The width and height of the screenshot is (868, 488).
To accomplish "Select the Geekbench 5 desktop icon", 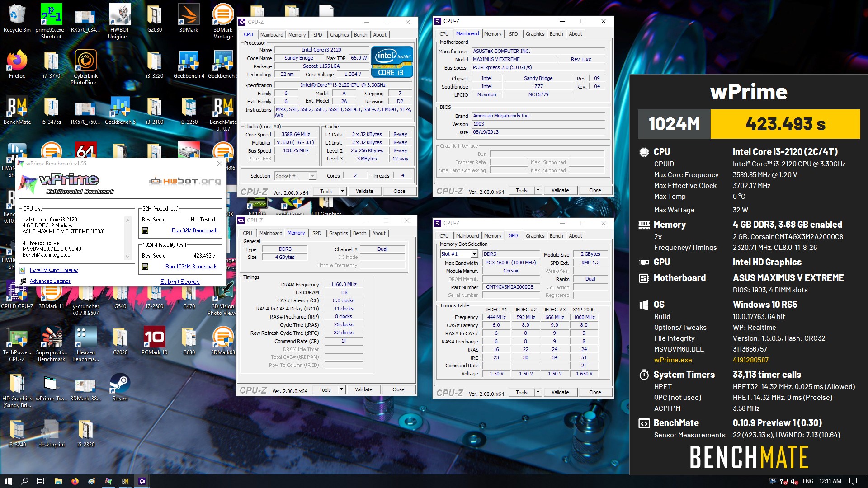I will click(120, 111).
